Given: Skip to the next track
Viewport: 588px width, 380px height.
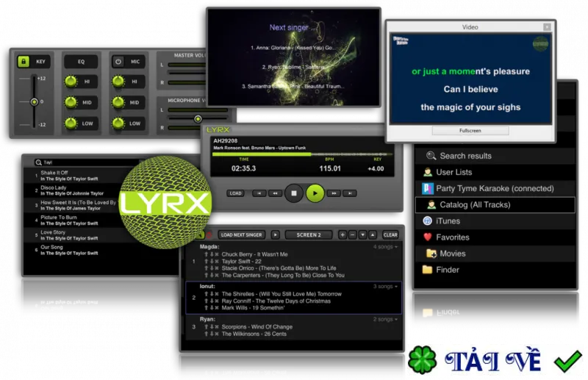Looking at the screenshot, I should [350, 193].
